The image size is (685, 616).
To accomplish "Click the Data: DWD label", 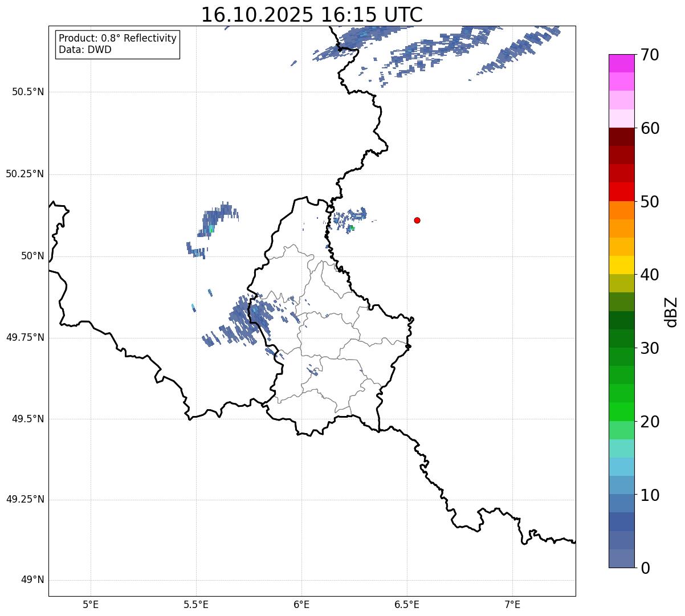I will [x=85, y=50].
